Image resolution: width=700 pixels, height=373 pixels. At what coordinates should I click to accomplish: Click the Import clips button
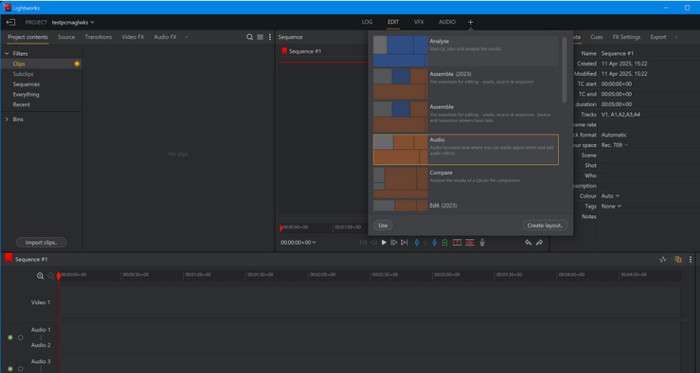point(41,242)
